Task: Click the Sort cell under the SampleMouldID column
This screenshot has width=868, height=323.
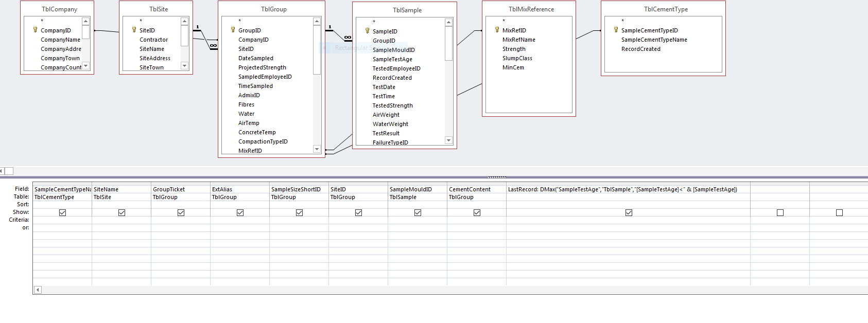Action: coord(417,204)
